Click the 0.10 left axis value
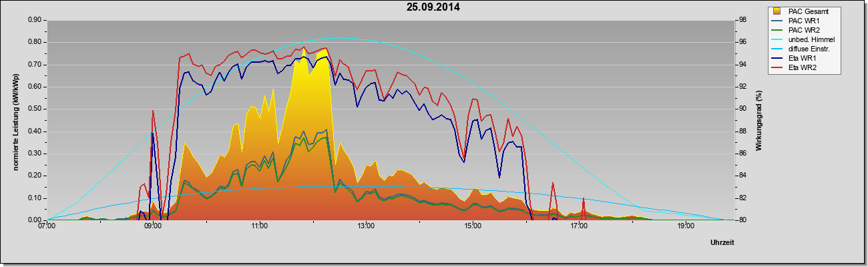Viewport: 868px width, 267px height. (35, 198)
